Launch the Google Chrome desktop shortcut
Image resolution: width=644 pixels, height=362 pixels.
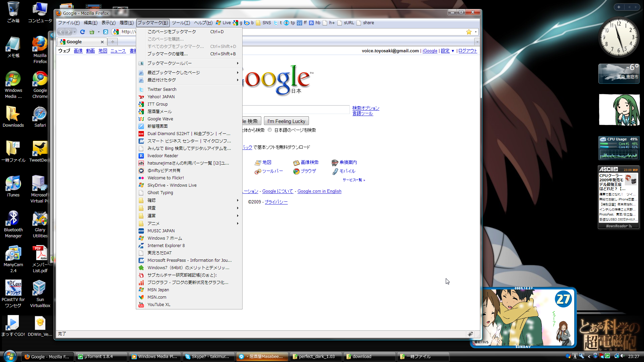[x=40, y=85]
